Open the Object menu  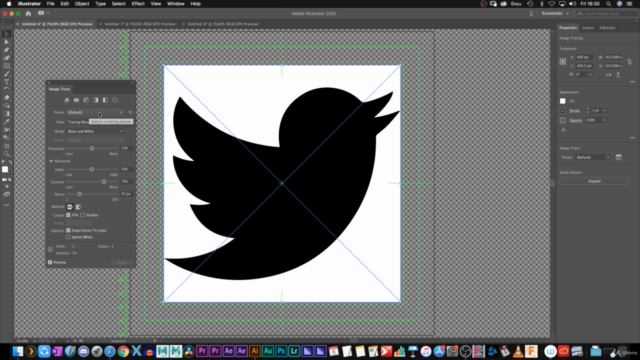(x=82, y=4)
